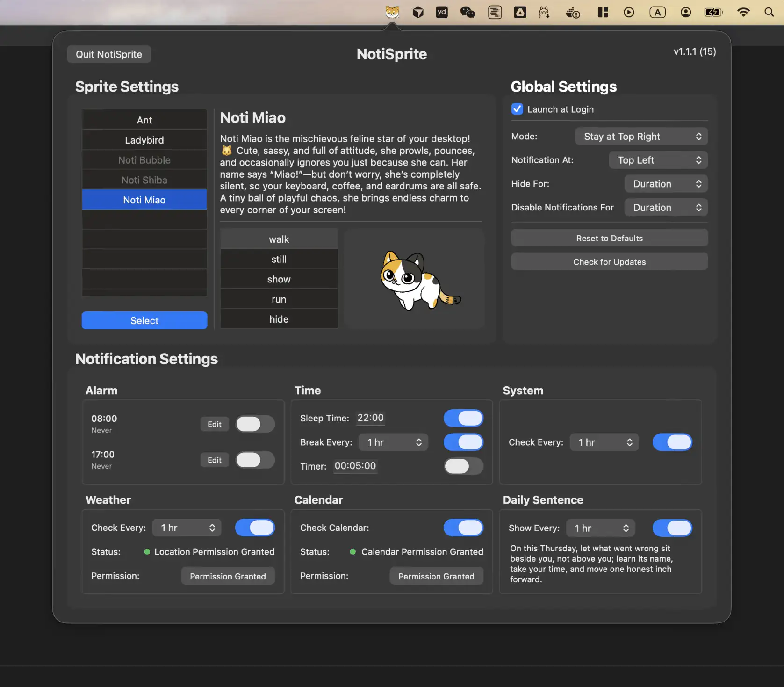Enable the 08:00 alarm toggle
Image resolution: width=784 pixels, height=687 pixels.
(255, 424)
